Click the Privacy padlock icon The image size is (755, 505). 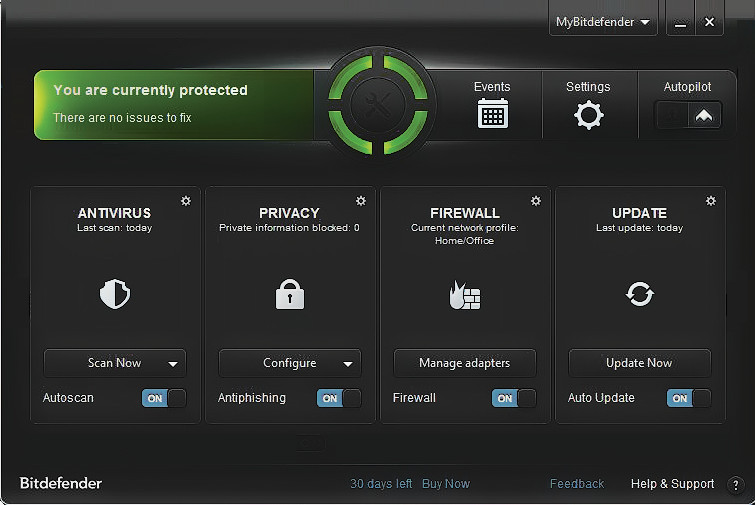pos(290,294)
